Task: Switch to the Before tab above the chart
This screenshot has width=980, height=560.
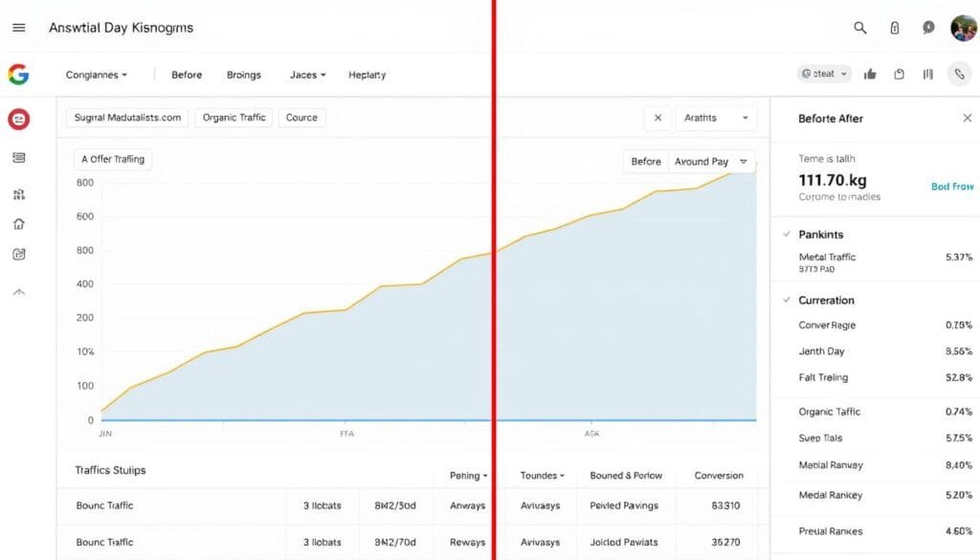Action: [645, 161]
